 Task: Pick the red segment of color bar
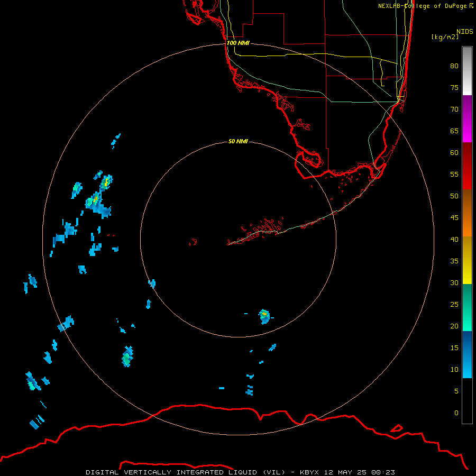467,166
